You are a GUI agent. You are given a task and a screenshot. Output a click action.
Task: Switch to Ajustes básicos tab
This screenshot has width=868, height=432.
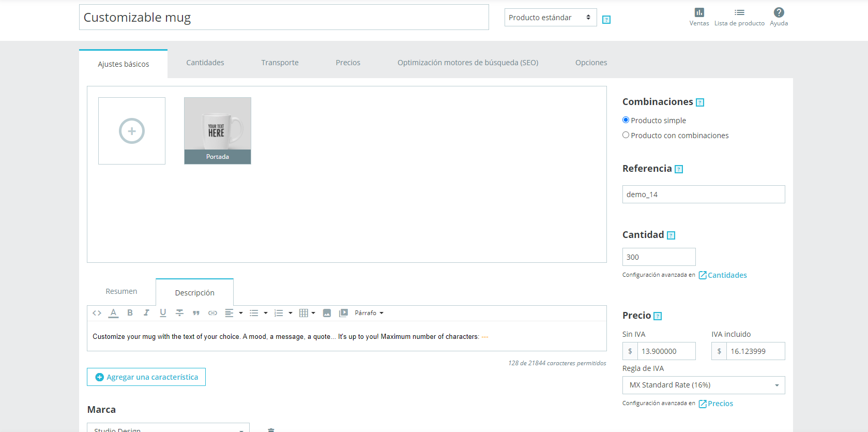point(123,64)
